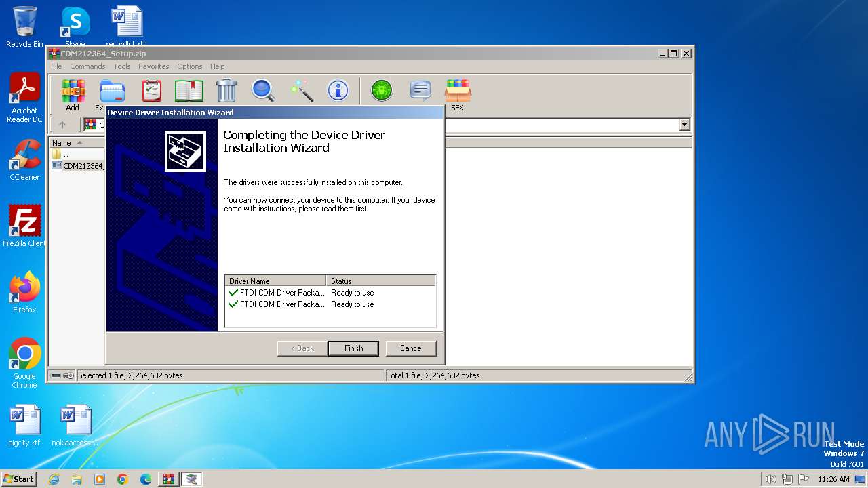Image resolution: width=868 pixels, height=488 pixels.
Task: Click the Comment speech bubble icon
Action: click(x=420, y=91)
